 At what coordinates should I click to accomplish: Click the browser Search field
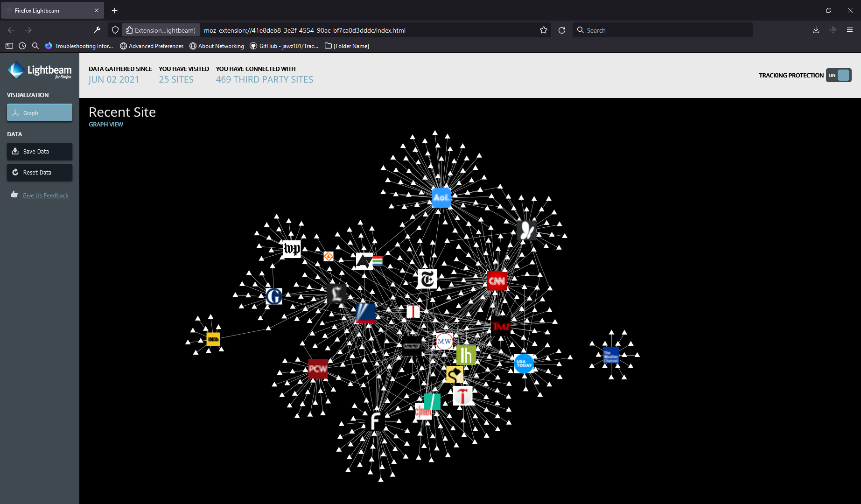click(663, 30)
